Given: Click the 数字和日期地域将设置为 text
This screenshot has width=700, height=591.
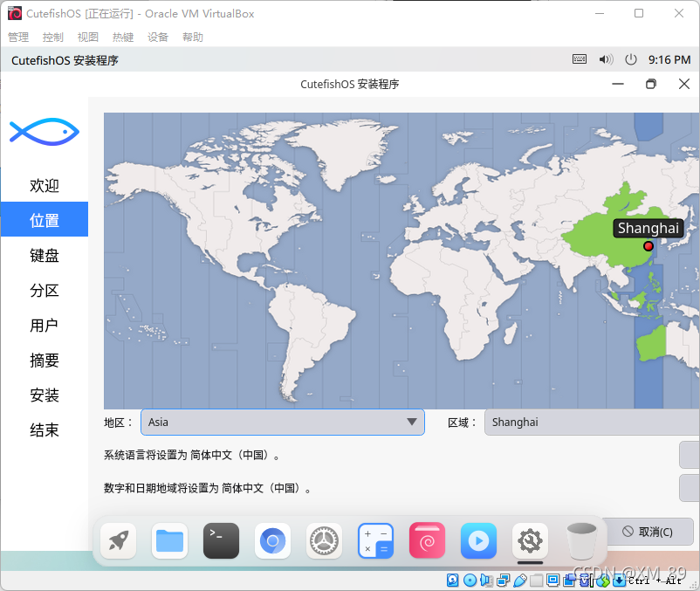Looking at the screenshot, I should coord(208,488).
